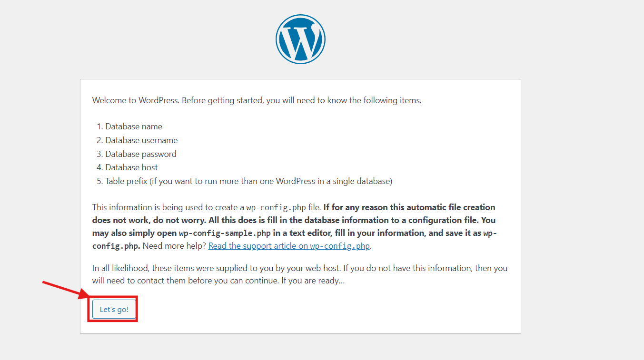Open the wp-config.php support article link
The width and height of the screenshot is (644, 360).
pyautogui.click(x=289, y=246)
